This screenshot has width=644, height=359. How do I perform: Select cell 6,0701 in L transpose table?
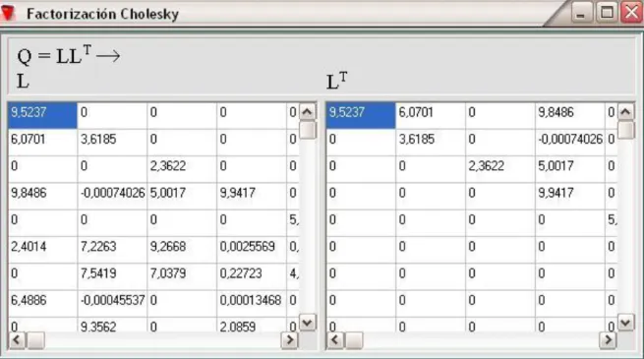pyautogui.click(x=431, y=116)
